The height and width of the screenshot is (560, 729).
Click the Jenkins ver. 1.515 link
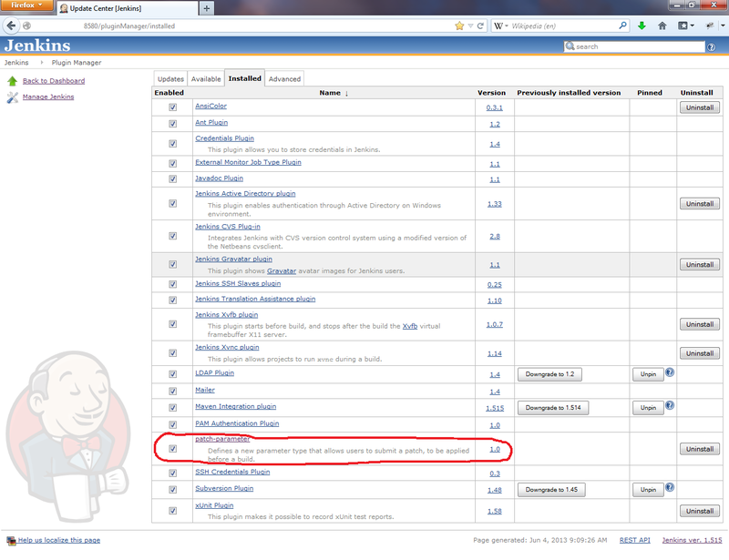692,540
